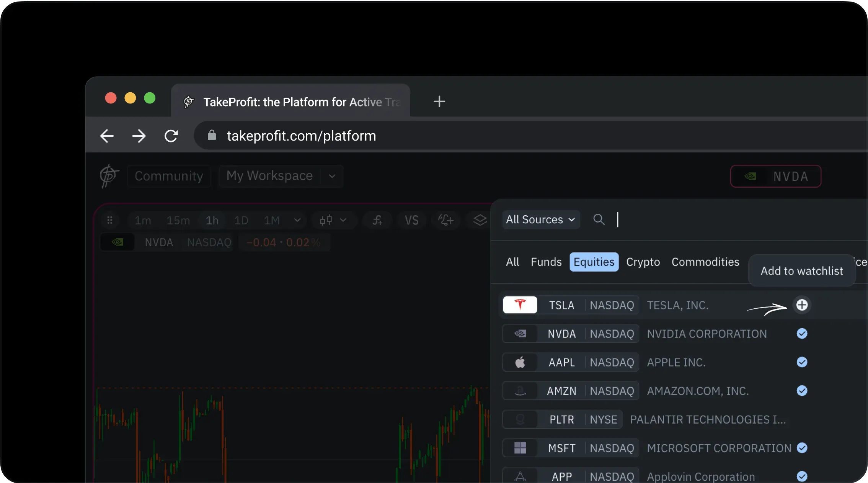The width and height of the screenshot is (868, 483).
Task: Expand the My Workspace dropdown chevron
Action: click(332, 176)
